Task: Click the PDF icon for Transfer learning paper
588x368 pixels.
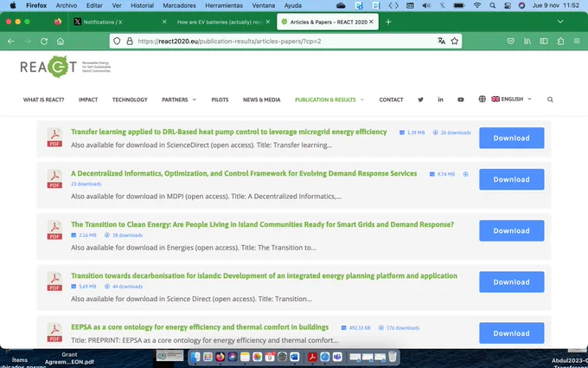Action: click(54, 138)
